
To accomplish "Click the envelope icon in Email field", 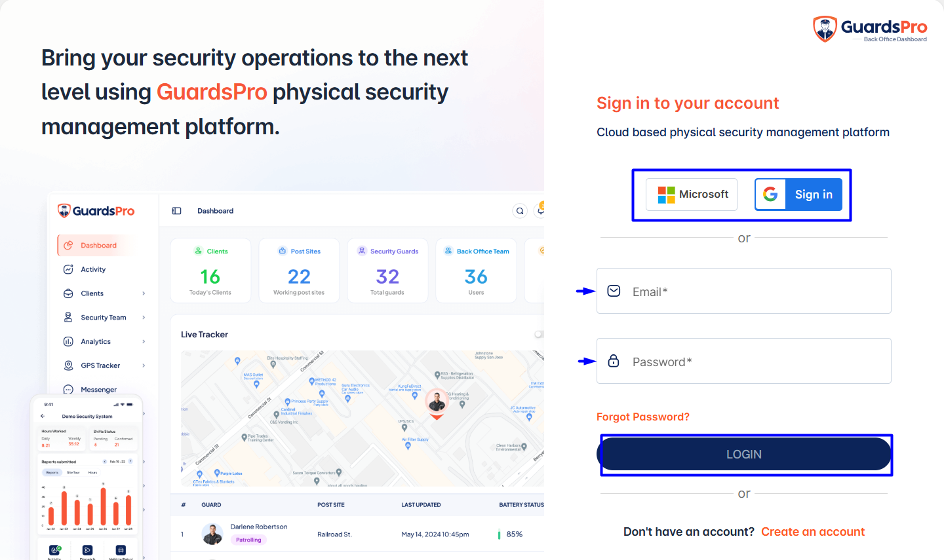I will 614,291.
